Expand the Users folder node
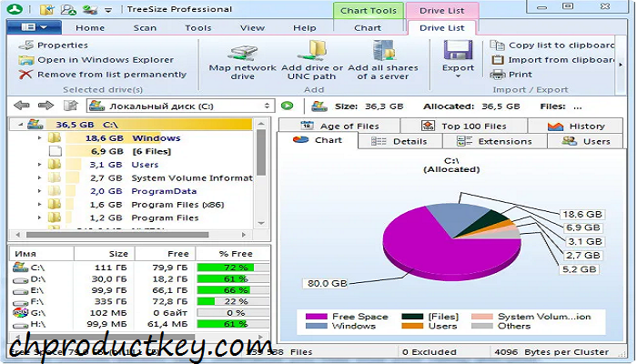The image size is (637, 364). coord(39,165)
